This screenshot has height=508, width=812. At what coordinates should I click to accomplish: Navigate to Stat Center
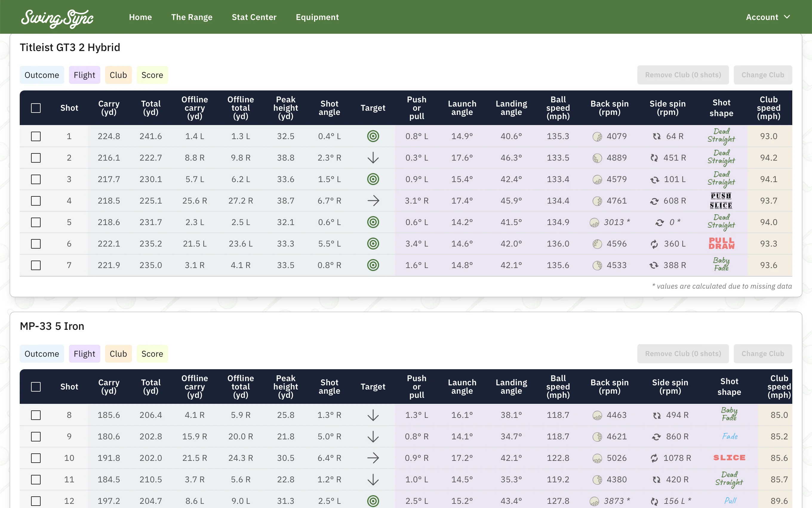point(254,17)
